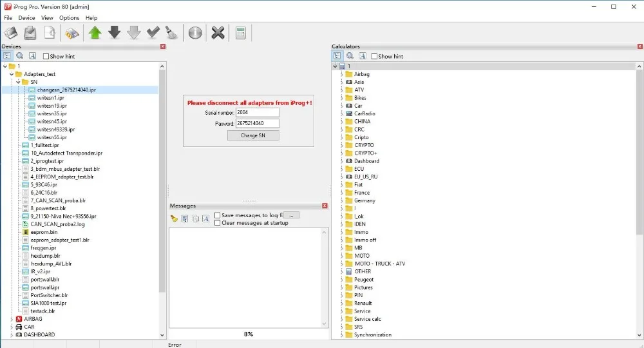The image size is (644, 348).
Task: Close the Devices panel
Action: 163,46
